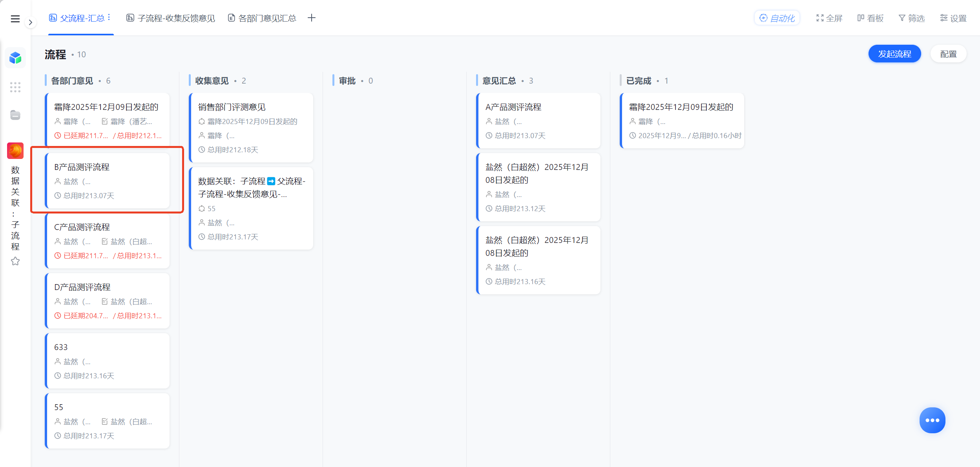The height and width of the screenshot is (467, 980).
Task: Open B产品测评流程 card
Action: 108,181
